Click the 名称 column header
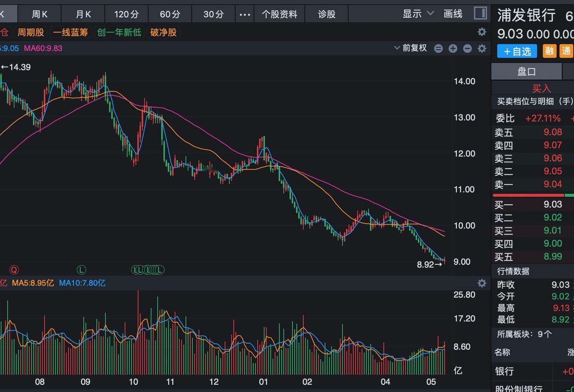Viewport: 574px width, 392px height. tap(502, 352)
